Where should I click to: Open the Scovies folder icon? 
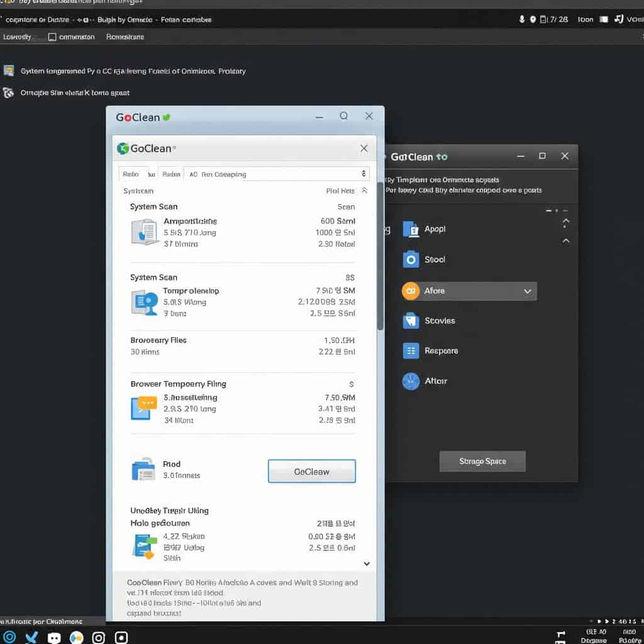click(x=411, y=321)
